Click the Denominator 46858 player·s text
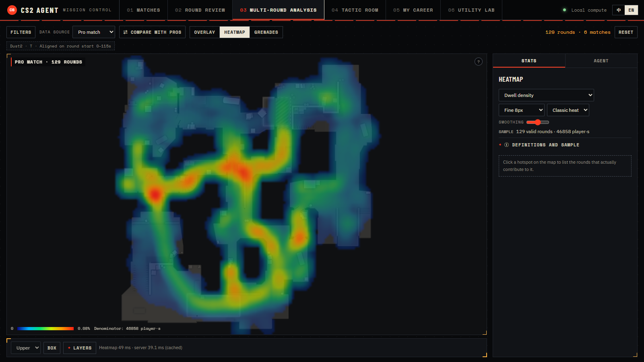This screenshot has height=362, width=644. (x=127, y=329)
